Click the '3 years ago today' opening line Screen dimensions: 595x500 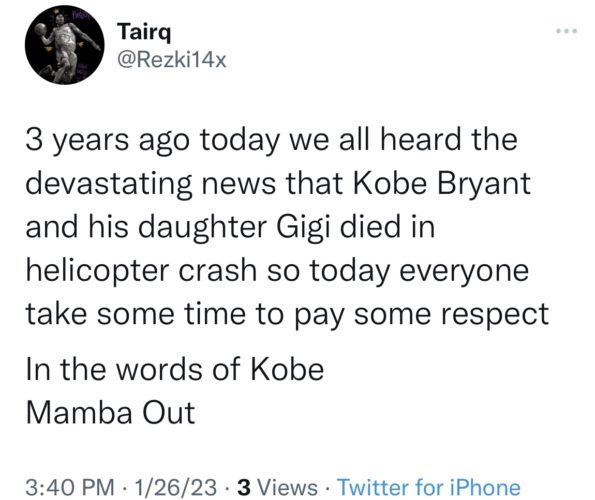(x=153, y=140)
